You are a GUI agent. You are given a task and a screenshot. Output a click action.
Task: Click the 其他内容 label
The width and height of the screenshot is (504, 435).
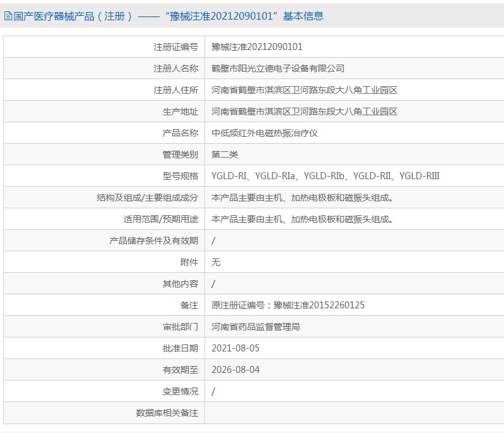click(x=180, y=284)
